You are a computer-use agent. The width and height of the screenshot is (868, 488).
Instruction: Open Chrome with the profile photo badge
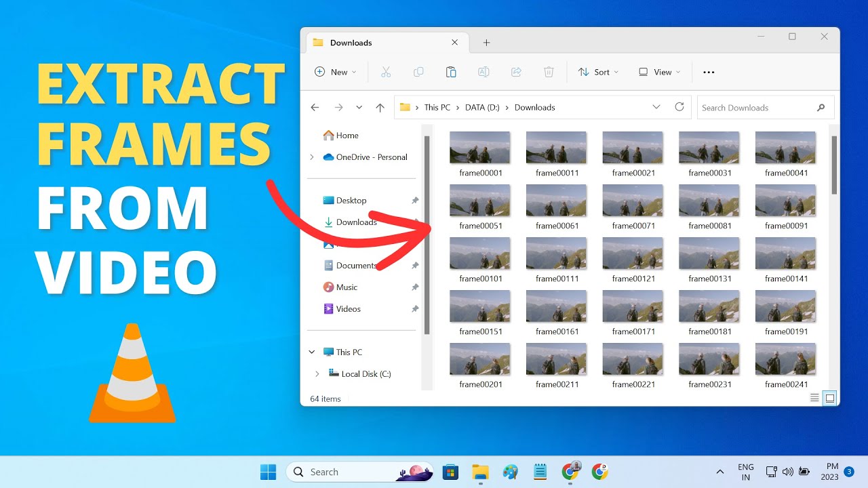pyautogui.click(x=570, y=471)
